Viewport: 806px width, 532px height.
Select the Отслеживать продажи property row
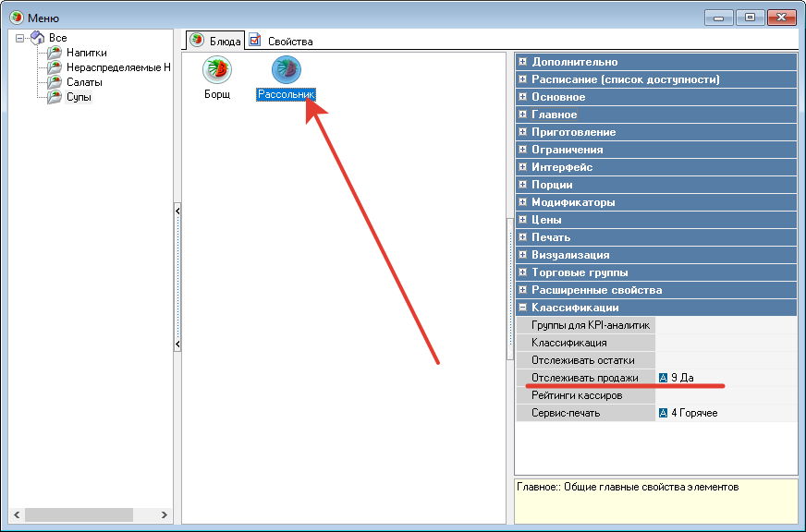(x=584, y=378)
